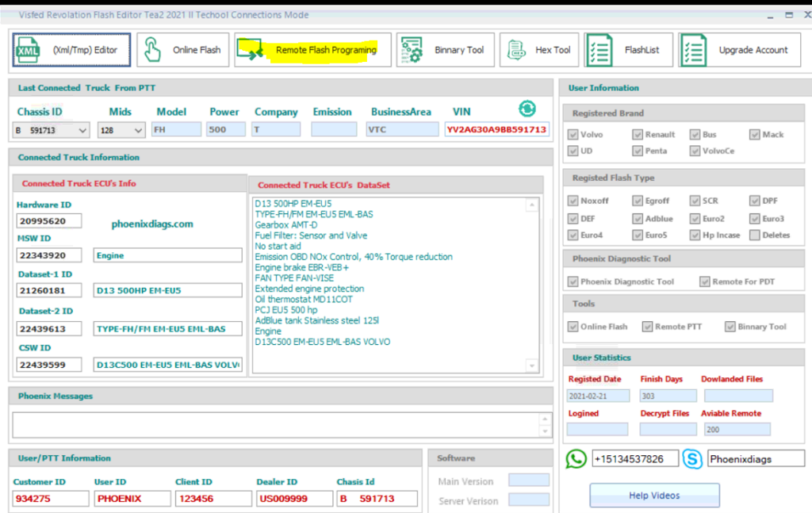The width and height of the screenshot is (812, 513).
Task: Click the Skype contact icon
Action: (692, 458)
